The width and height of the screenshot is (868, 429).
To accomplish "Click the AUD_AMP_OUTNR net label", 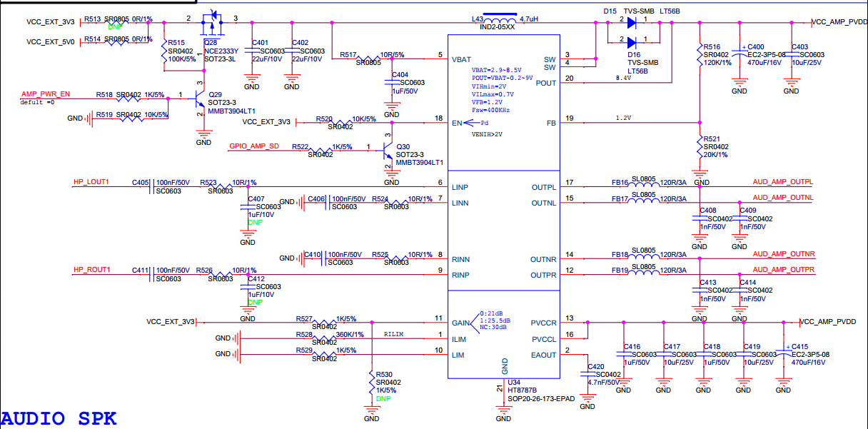I will point(784,254).
